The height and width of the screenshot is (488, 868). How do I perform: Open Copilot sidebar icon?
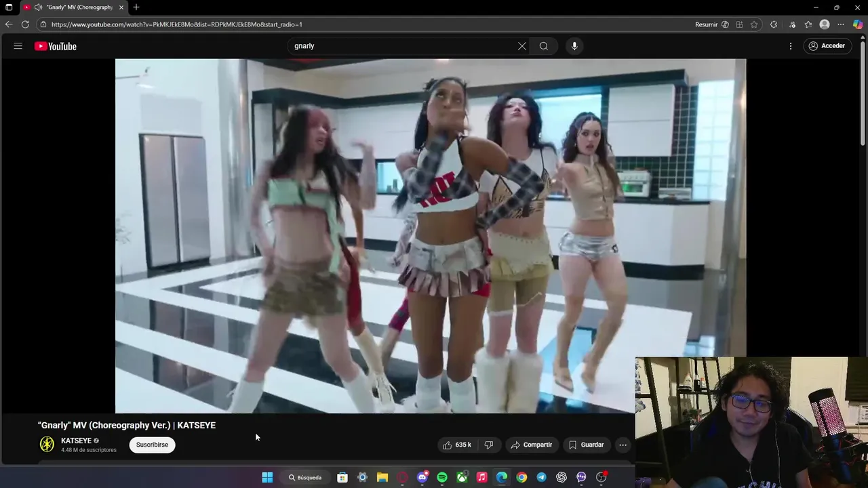(x=858, y=24)
